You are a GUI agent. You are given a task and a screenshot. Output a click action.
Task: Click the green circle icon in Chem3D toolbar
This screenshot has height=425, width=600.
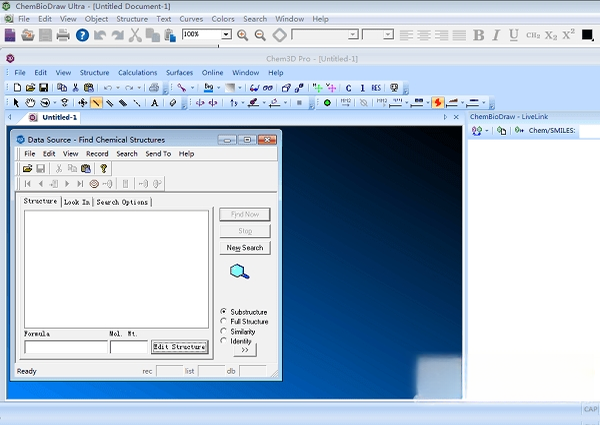click(327, 103)
